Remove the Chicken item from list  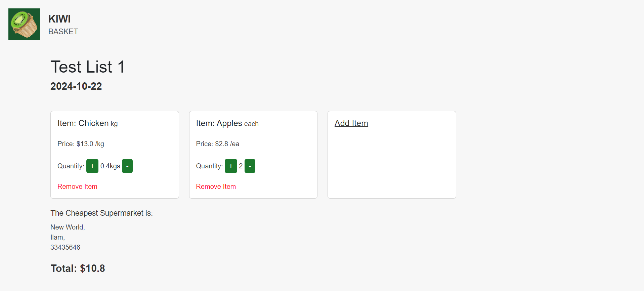coord(77,186)
